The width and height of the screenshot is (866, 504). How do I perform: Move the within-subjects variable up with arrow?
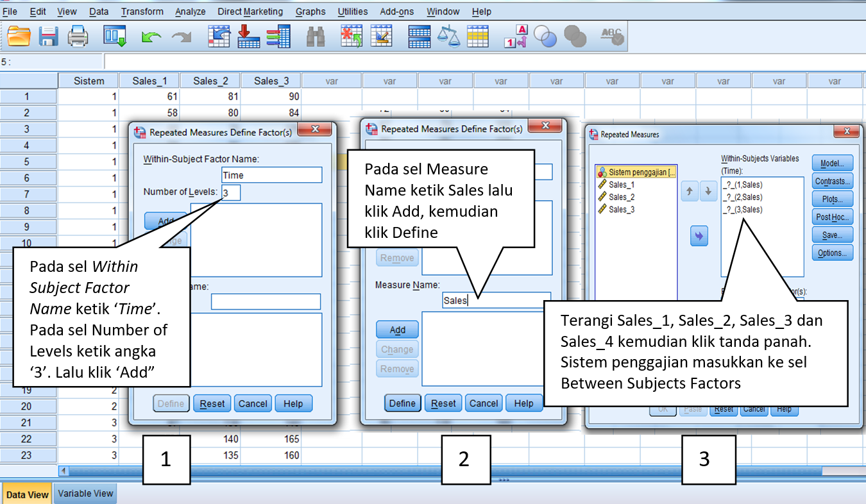(x=689, y=191)
